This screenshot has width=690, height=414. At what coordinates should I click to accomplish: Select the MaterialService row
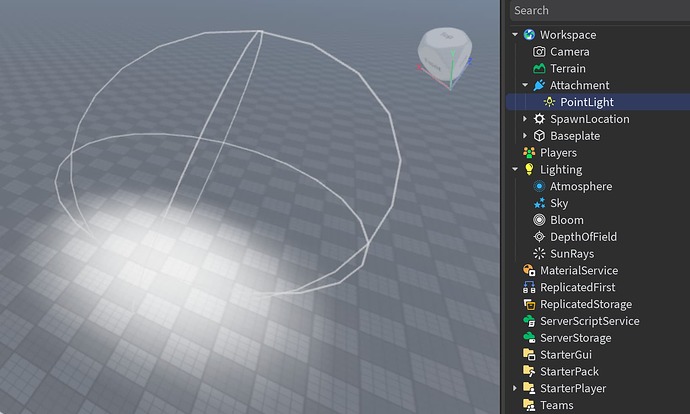pos(598,270)
